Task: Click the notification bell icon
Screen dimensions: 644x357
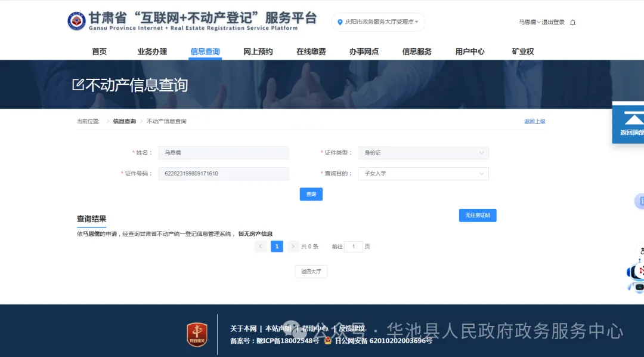Action: pyautogui.click(x=571, y=21)
